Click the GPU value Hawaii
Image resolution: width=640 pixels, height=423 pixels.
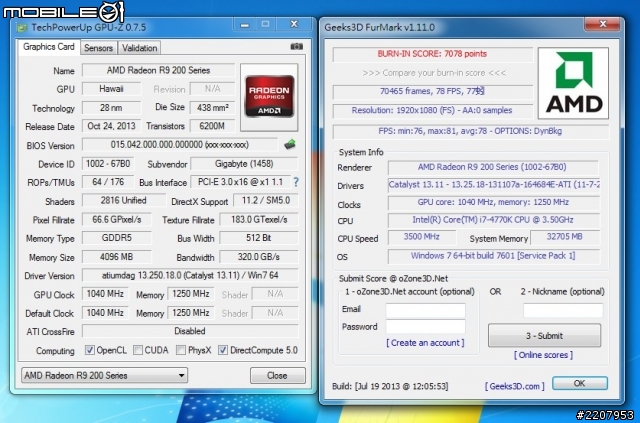(111, 89)
